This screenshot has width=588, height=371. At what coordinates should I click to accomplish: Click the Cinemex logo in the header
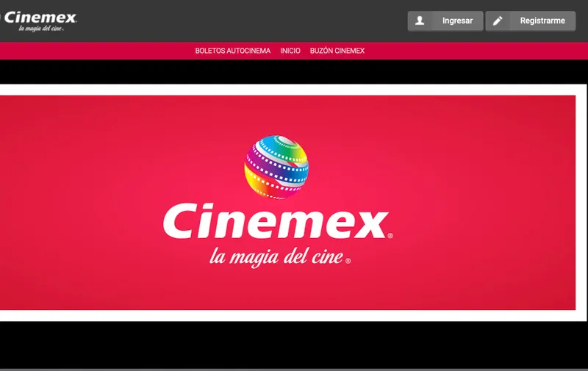(39, 21)
